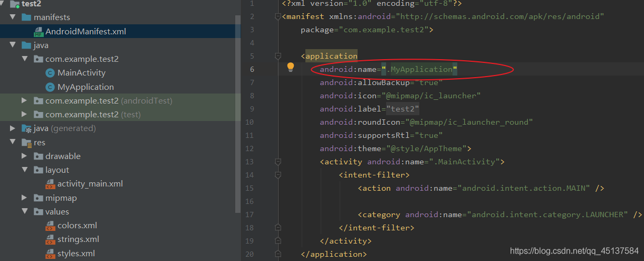The image size is (644, 261).
Task: Expand the mipmap folder
Action: click(x=24, y=198)
